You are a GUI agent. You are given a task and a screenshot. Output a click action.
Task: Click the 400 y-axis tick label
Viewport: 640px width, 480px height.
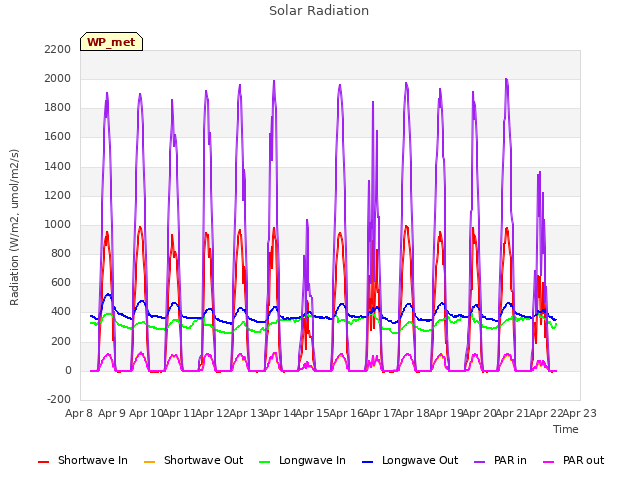click(61, 312)
